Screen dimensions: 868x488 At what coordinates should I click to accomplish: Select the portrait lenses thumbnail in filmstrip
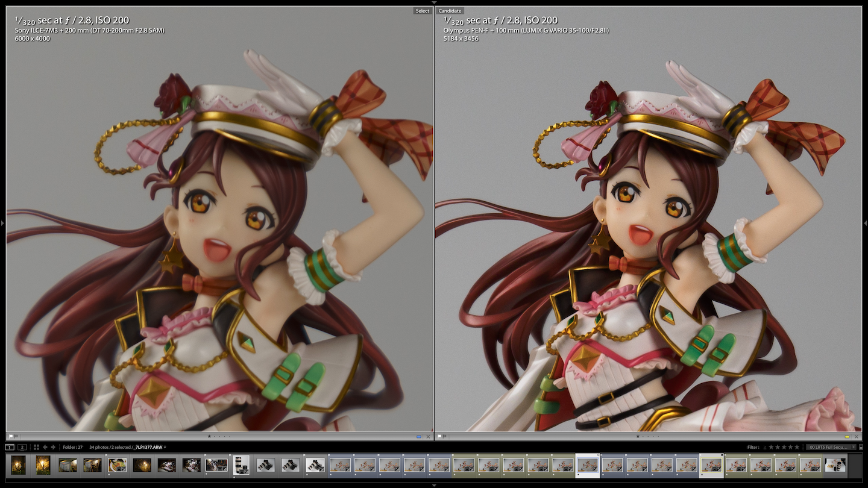241,465
